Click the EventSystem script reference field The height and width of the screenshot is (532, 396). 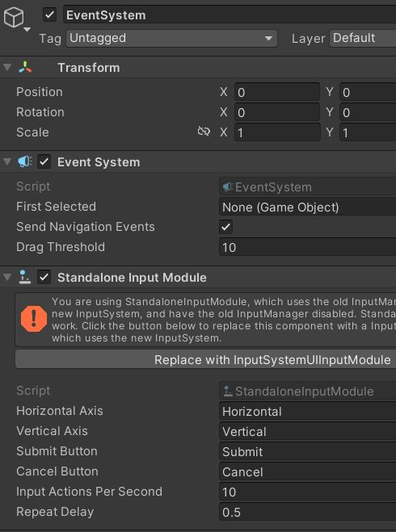pyautogui.click(x=307, y=187)
